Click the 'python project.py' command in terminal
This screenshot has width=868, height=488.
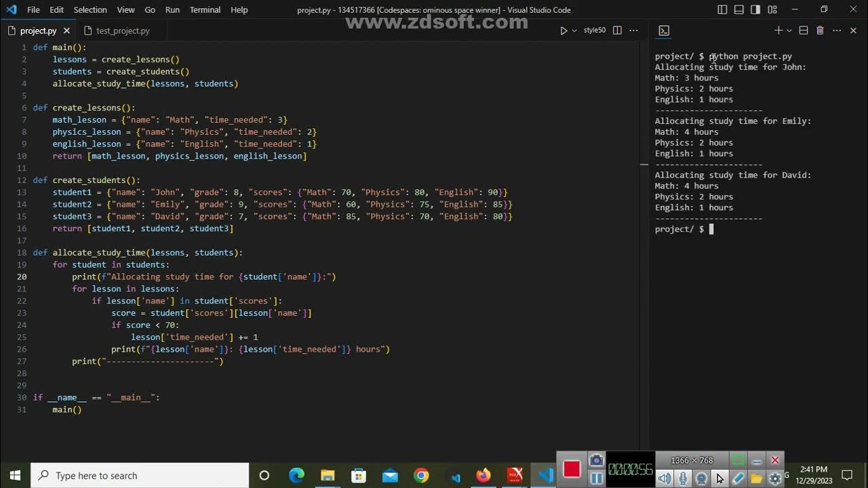pos(750,56)
